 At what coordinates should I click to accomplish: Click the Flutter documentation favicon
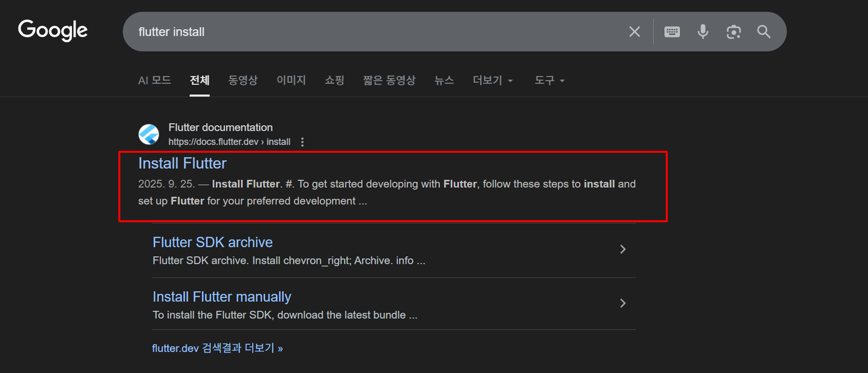(148, 134)
